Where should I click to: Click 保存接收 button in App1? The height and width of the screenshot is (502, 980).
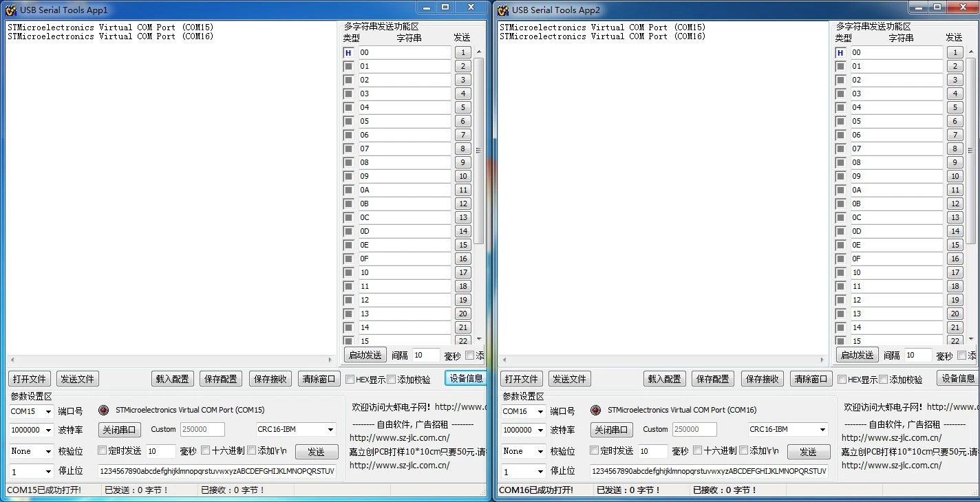[270, 379]
